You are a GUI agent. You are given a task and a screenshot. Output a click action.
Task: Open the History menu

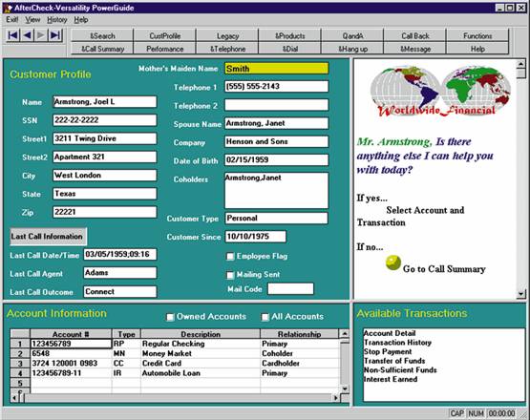pos(56,20)
